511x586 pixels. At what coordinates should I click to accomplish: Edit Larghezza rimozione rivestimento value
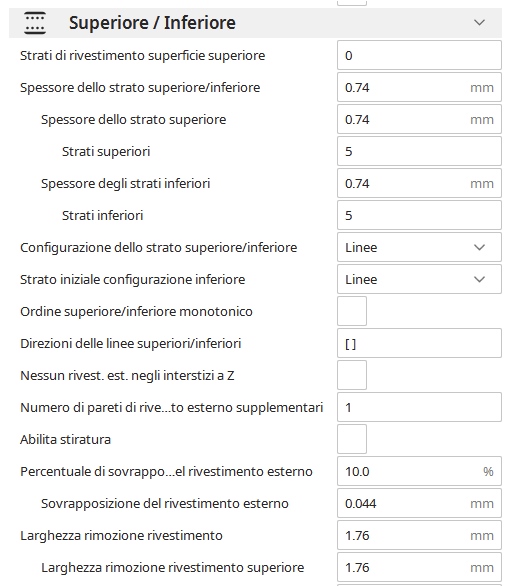click(419, 536)
